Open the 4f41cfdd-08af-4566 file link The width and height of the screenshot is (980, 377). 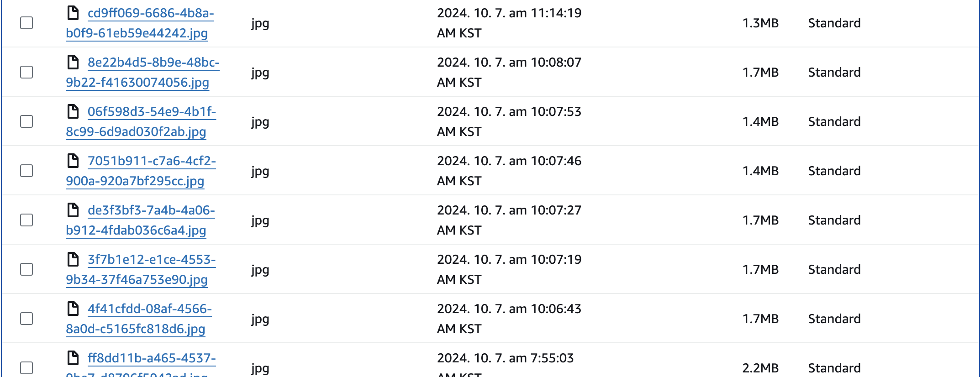click(139, 319)
